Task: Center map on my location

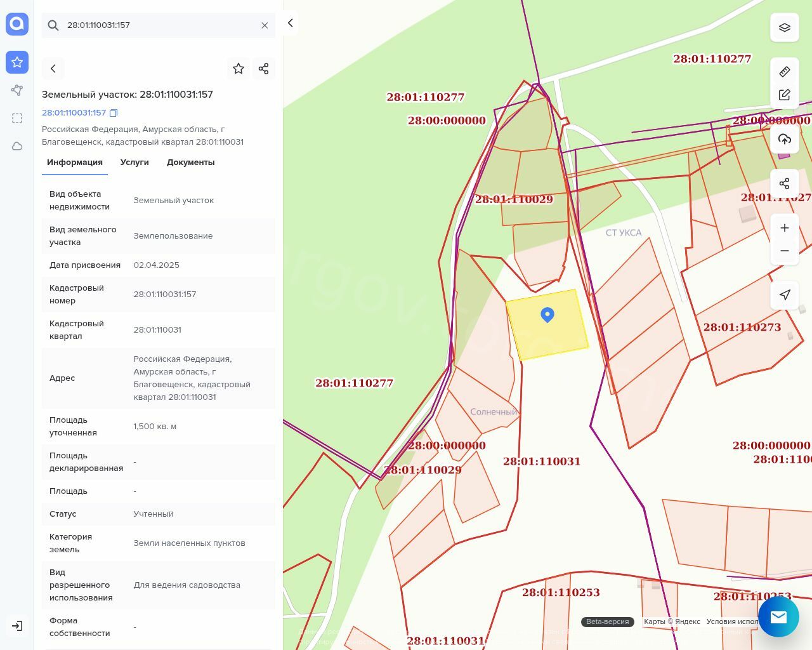Action: click(784, 295)
